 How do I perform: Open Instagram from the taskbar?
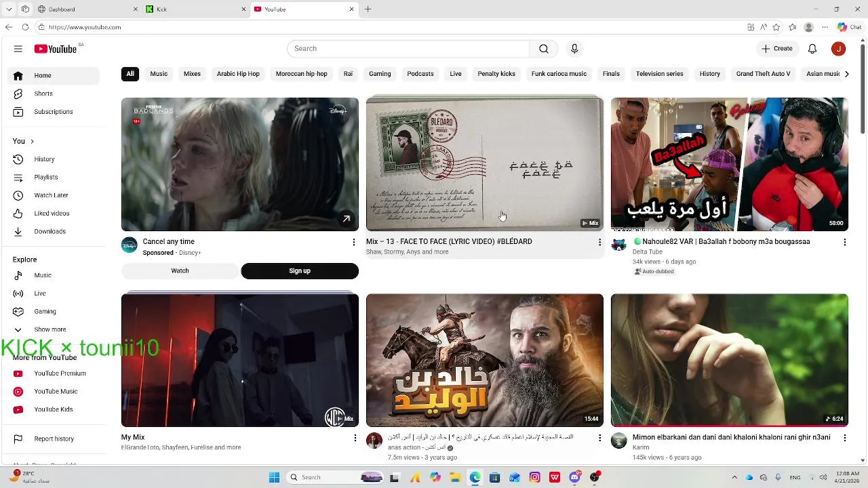(x=535, y=477)
